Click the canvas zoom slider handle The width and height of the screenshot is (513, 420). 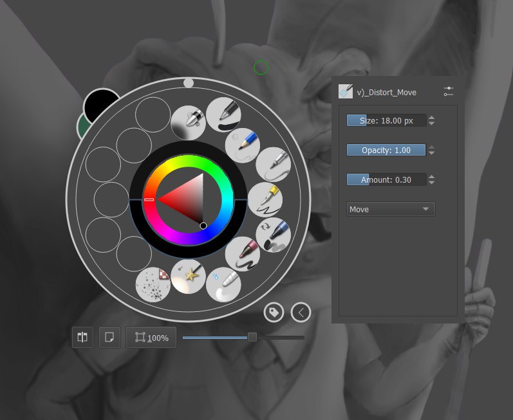point(252,337)
